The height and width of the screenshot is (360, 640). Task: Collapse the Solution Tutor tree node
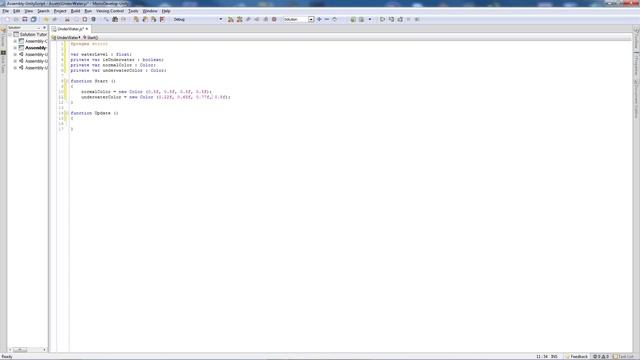(x=10, y=34)
